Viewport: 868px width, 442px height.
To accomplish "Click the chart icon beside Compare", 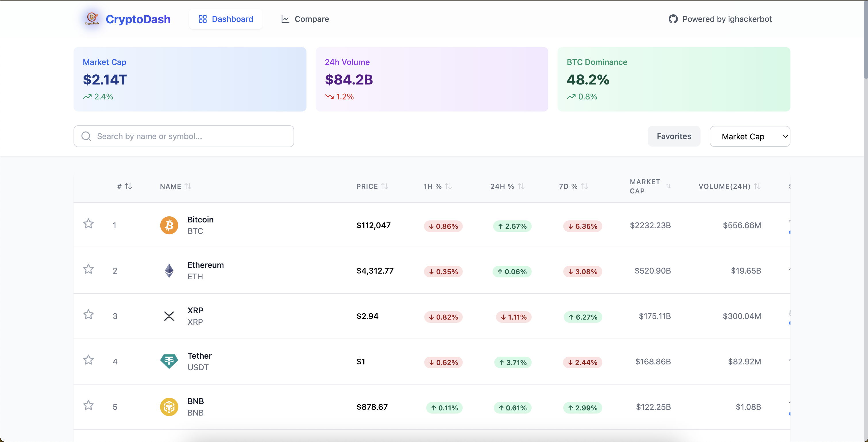I will (x=285, y=19).
